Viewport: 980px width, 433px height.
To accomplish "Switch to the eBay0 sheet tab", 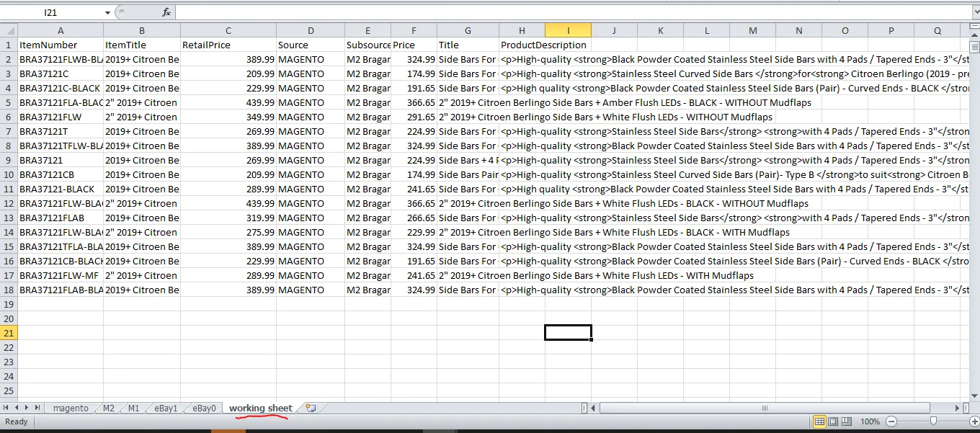I will 203,408.
